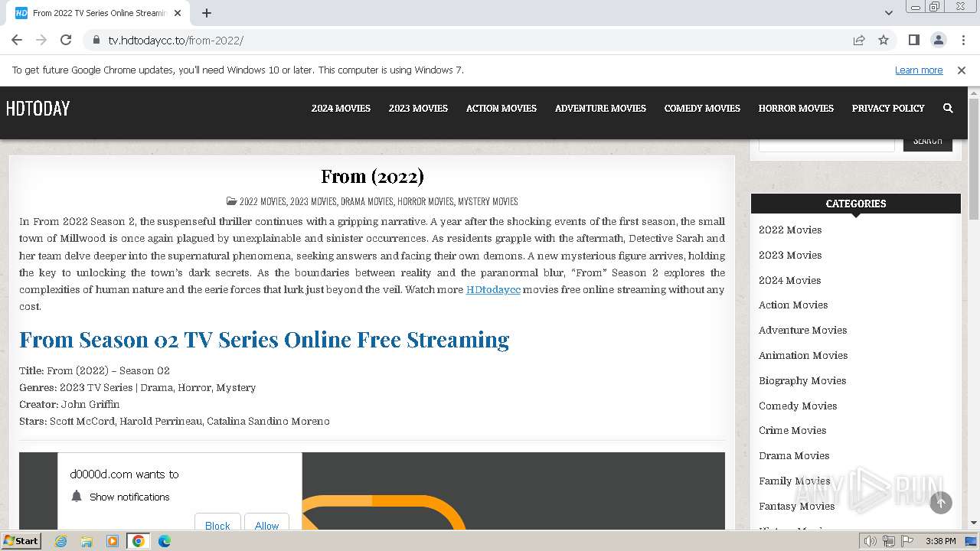Open Action Center flag tray icon
Viewport: 980px width, 551px height.
tap(907, 541)
